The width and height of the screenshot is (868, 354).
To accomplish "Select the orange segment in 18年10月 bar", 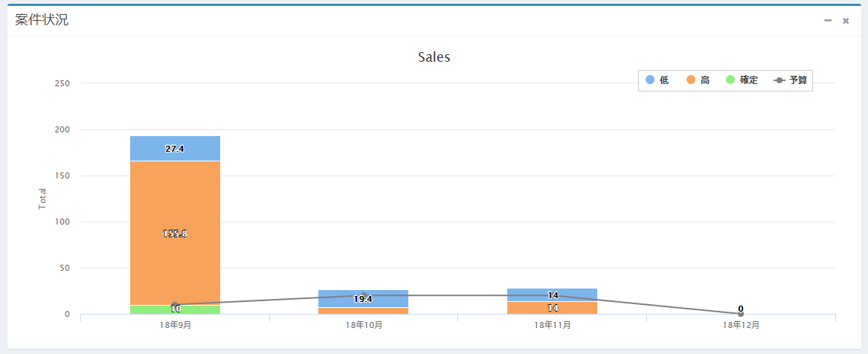I will [x=363, y=311].
